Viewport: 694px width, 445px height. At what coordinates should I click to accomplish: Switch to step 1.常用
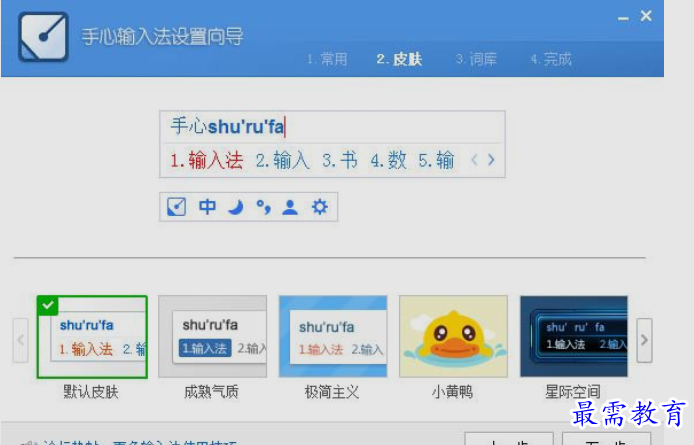327,59
